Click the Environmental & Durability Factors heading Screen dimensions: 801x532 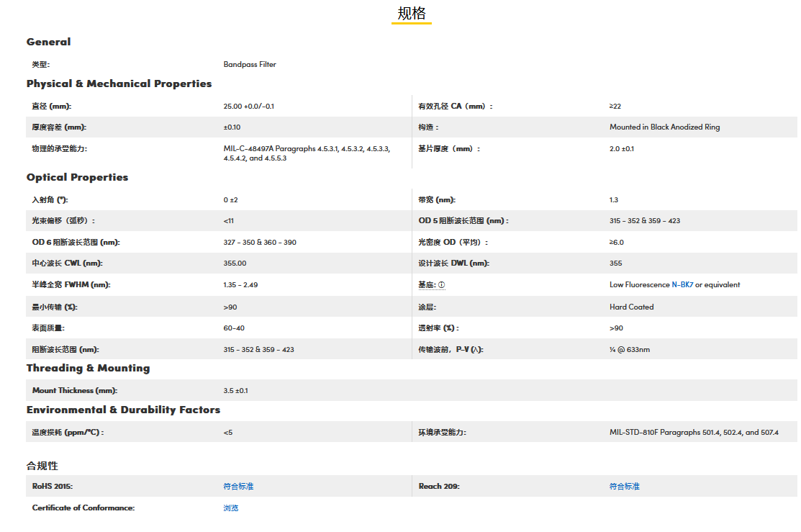click(x=123, y=410)
